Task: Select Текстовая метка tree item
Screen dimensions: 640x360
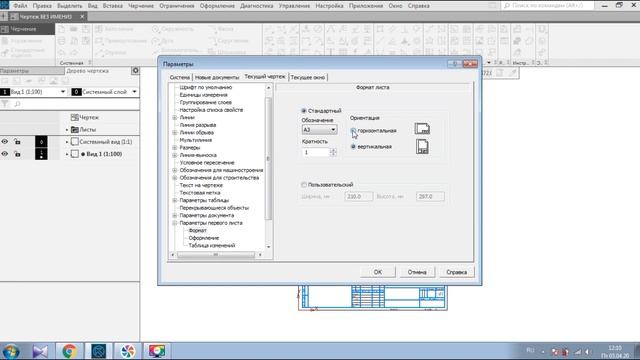Action: (x=200, y=193)
